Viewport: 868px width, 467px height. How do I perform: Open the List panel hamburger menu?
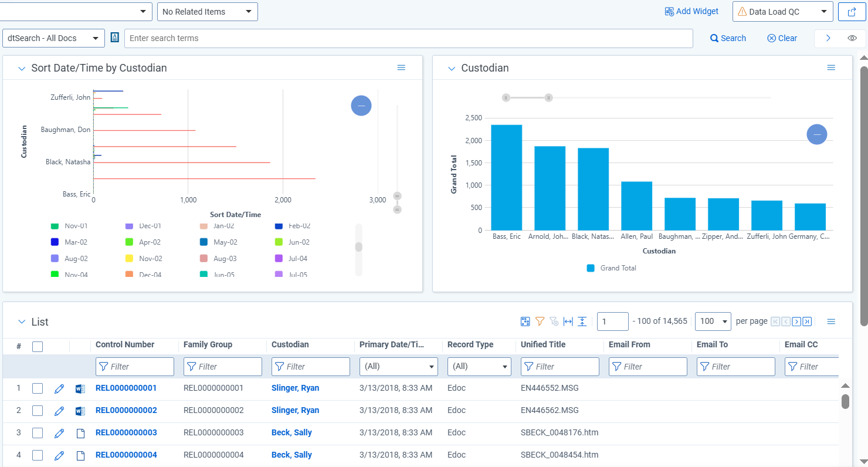coord(831,322)
